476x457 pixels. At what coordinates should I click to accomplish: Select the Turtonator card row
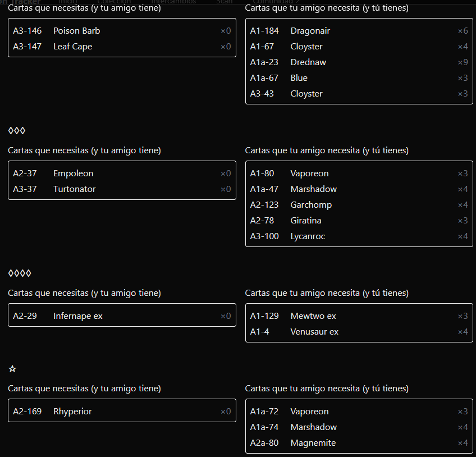pyautogui.click(x=122, y=189)
